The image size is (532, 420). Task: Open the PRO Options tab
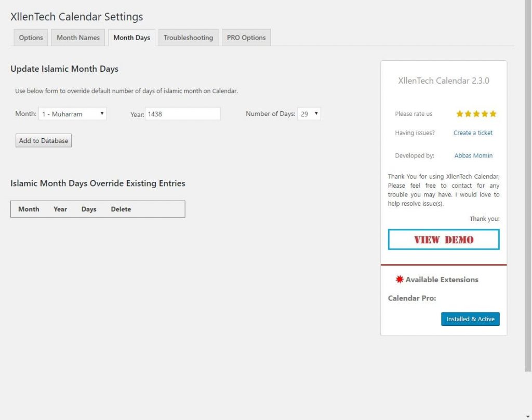pyautogui.click(x=246, y=38)
